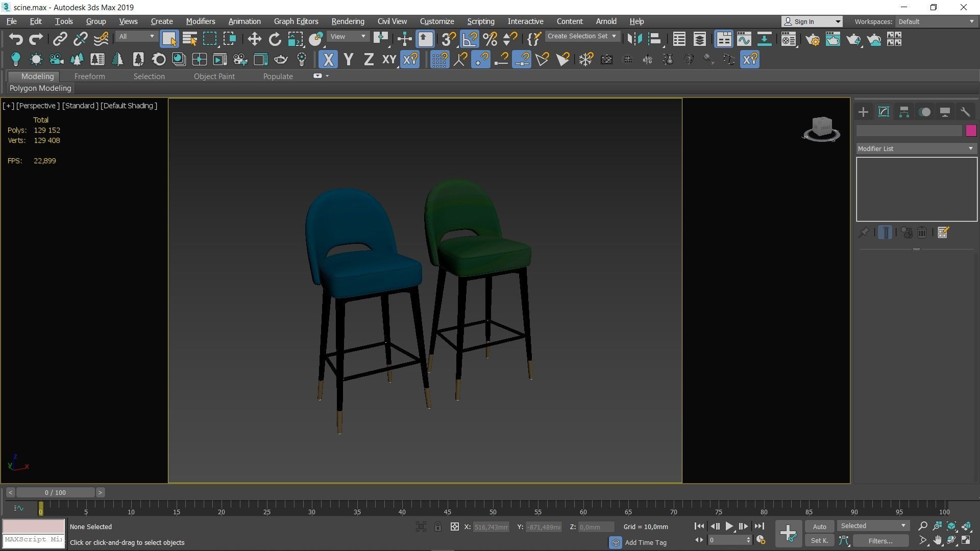Open the View reference coordinate dropdown

(348, 37)
